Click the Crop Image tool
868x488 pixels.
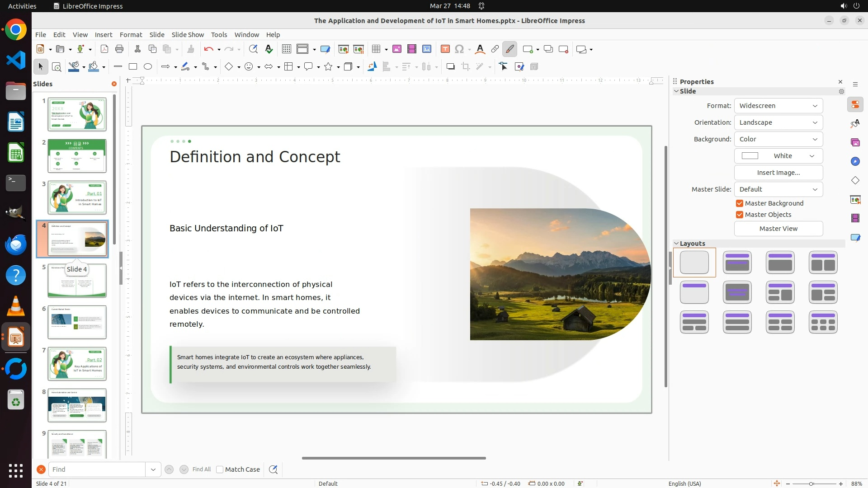(x=465, y=67)
